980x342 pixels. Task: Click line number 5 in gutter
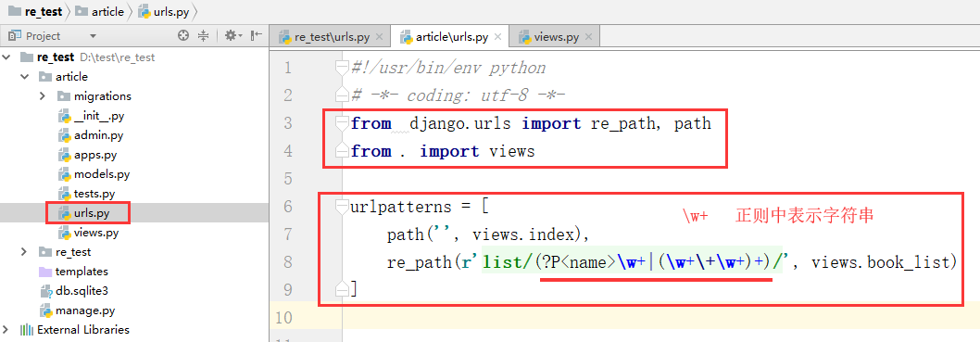click(x=288, y=179)
